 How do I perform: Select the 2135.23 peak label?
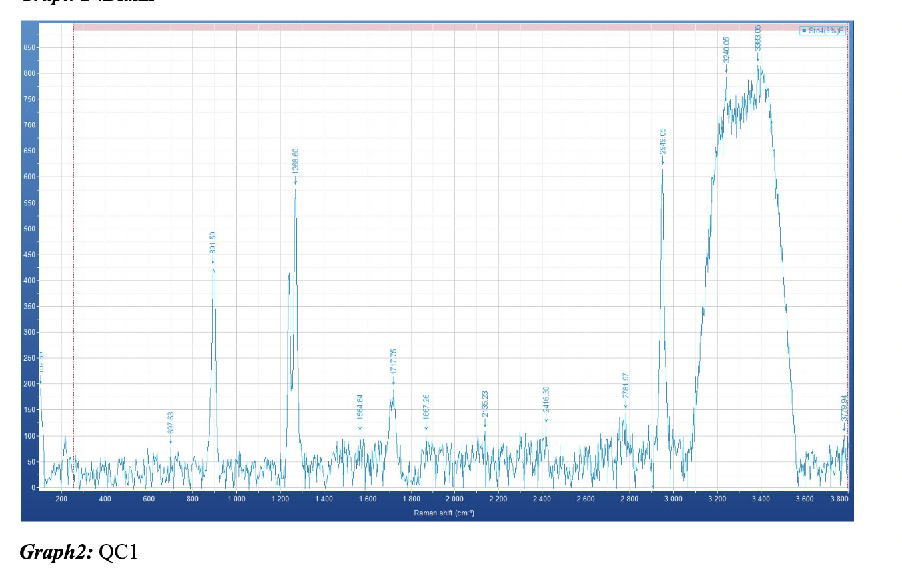pyautogui.click(x=485, y=403)
